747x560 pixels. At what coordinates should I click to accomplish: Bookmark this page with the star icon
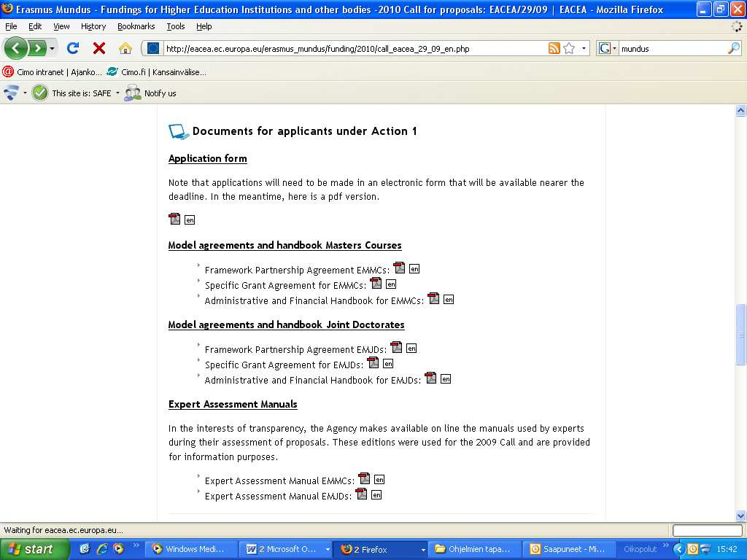pos(569,48)
